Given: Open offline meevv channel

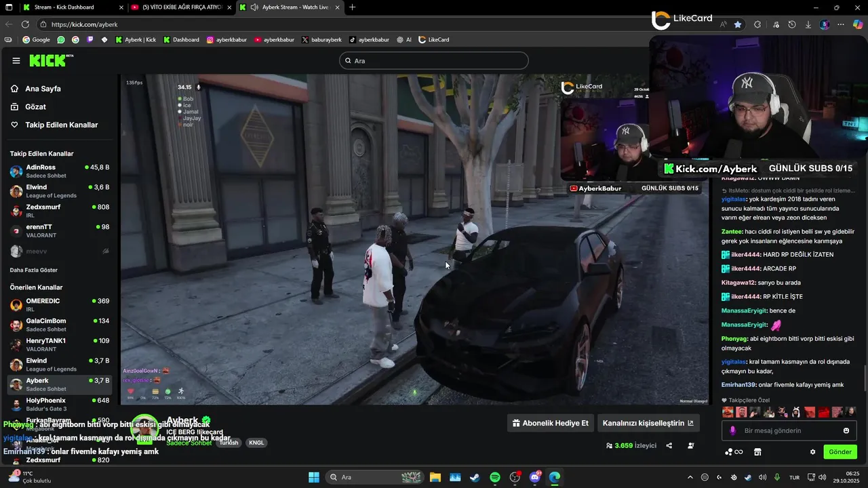Looking at the screenshot, I should (x=60, y=251).
